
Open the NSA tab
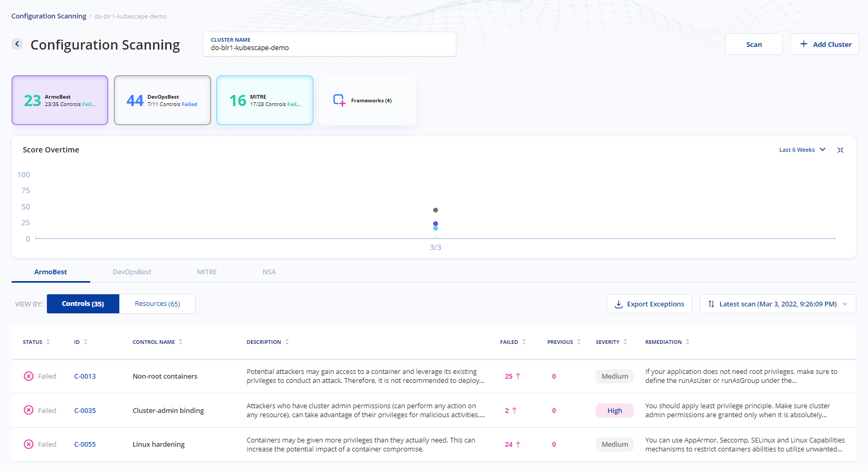point(269,272)
